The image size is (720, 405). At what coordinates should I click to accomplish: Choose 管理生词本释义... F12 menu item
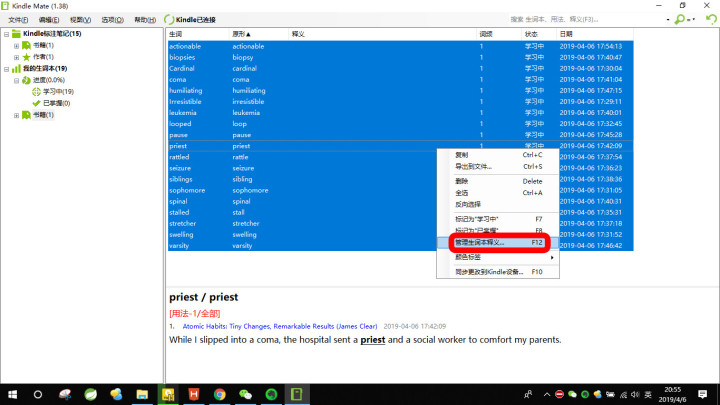tap(498, 242)
